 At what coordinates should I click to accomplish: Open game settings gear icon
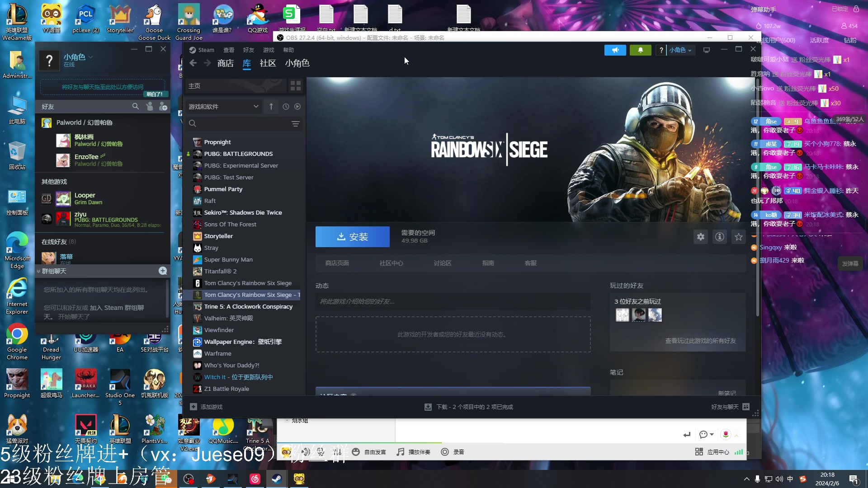tap(700, 237)
